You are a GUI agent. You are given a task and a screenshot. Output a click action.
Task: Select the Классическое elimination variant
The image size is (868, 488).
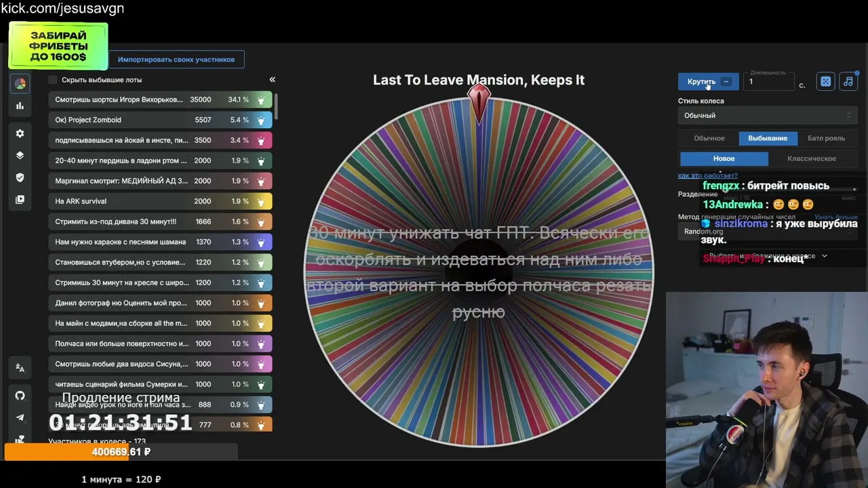[x=812, y=159]
